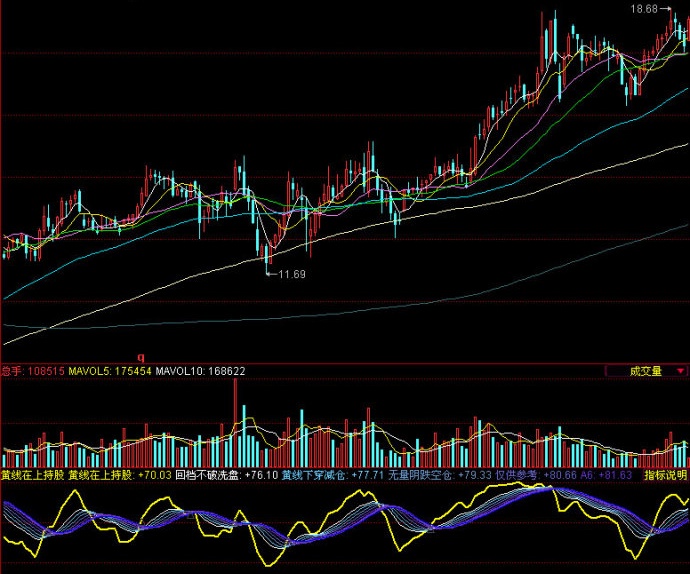Open the 成交量 indicator dropdown
Screen dimensions: 690x574
646,371
